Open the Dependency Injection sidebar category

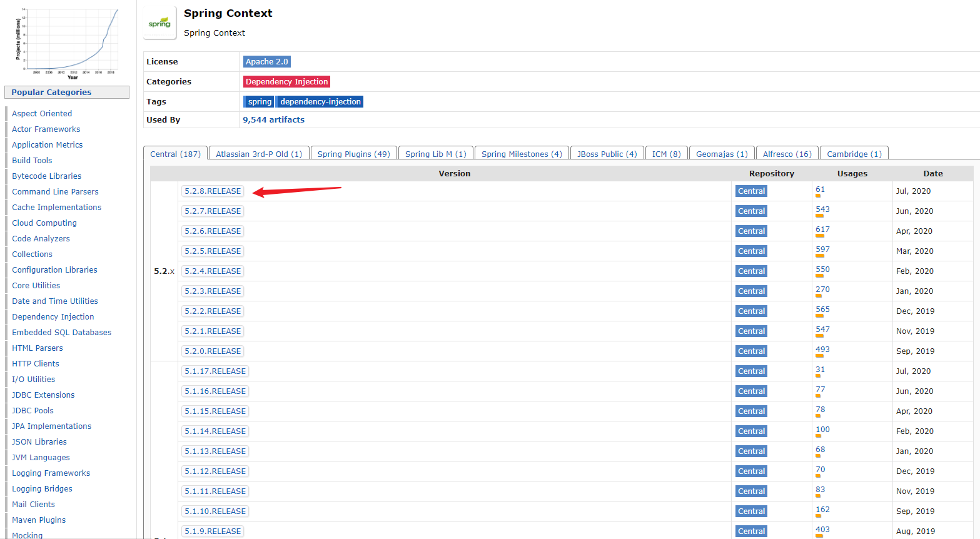point(53,317)
